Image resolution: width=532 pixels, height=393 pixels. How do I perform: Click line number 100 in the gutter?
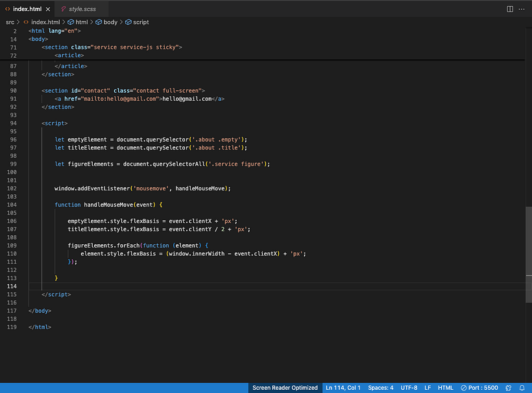12,171
